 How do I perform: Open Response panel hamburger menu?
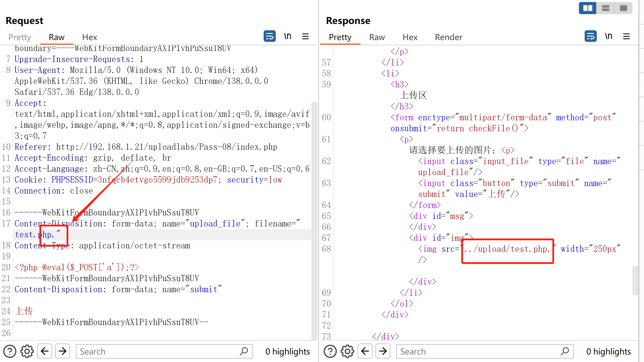(626, 36)
